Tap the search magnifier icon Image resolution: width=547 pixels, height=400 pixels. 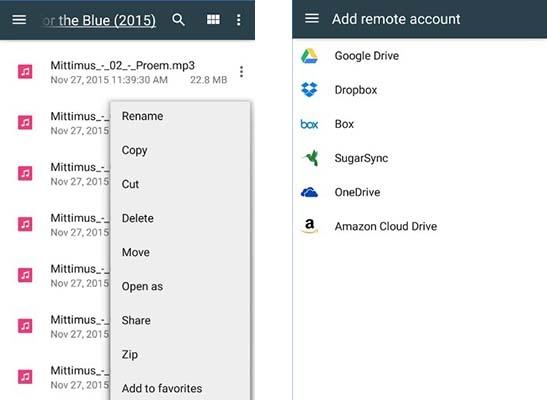pos(178,20)
